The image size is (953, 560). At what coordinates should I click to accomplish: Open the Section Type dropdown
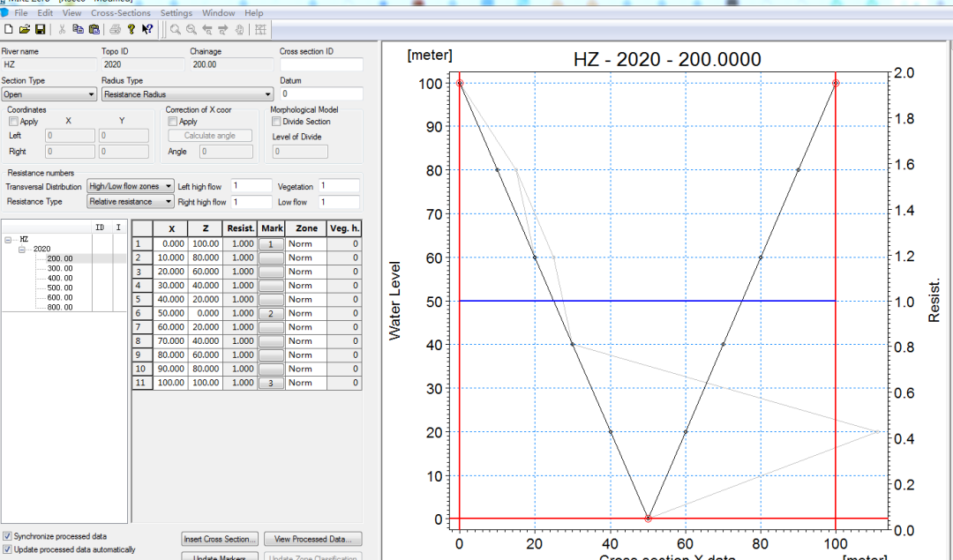(49, 94)
